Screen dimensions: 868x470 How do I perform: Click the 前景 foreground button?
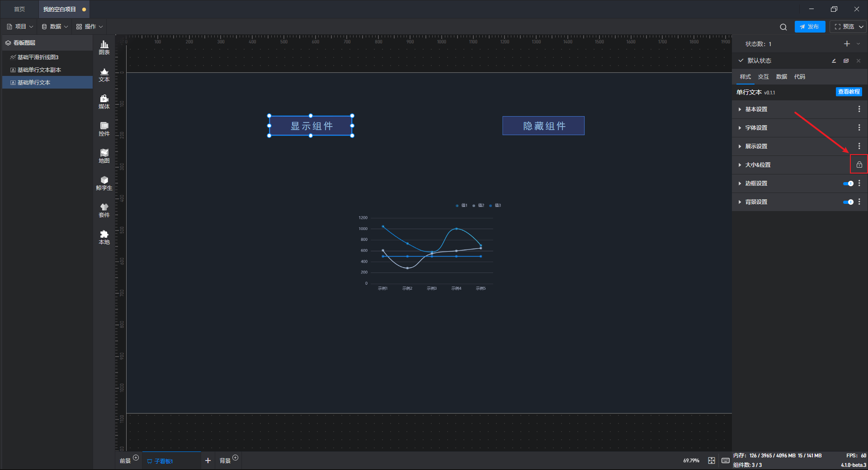click(x=125, y=461)
